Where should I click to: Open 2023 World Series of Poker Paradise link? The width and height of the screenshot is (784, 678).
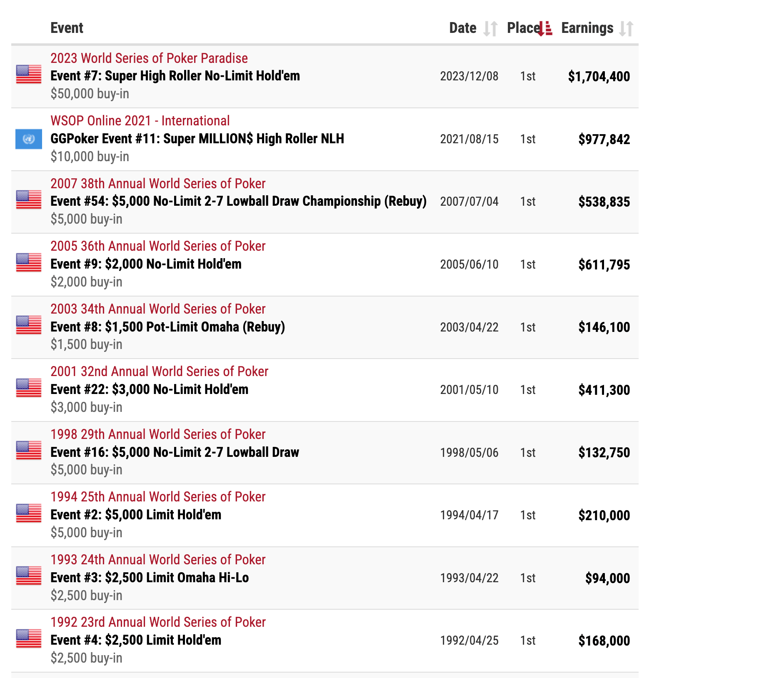[x=149, y=58]
